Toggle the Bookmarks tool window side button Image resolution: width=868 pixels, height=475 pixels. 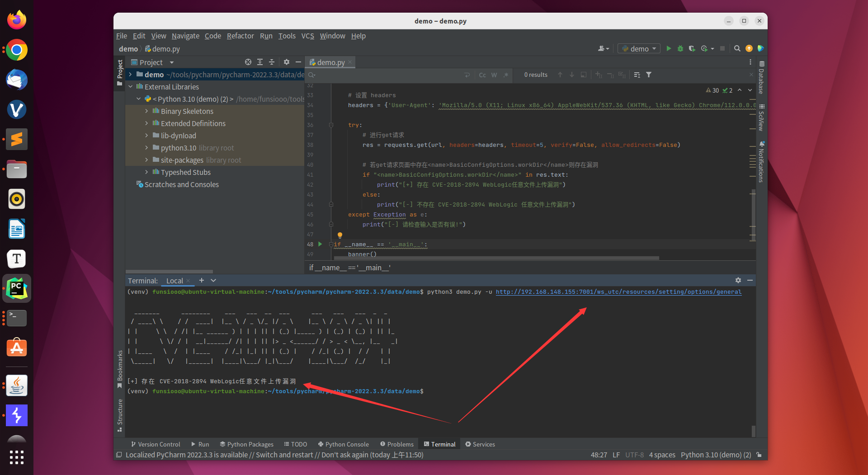coord(120,369)
